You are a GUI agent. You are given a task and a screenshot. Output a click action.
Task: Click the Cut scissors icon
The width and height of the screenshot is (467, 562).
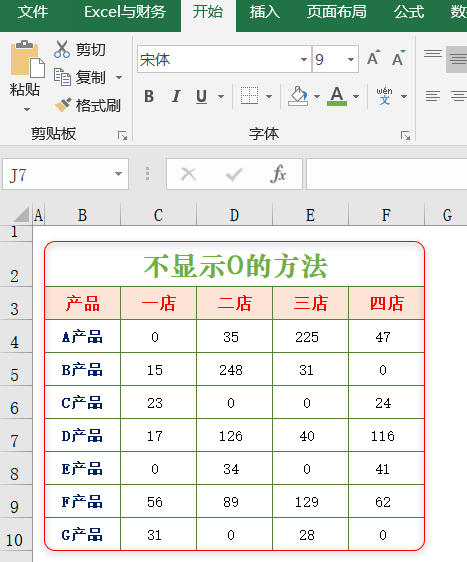pos(62,49)
